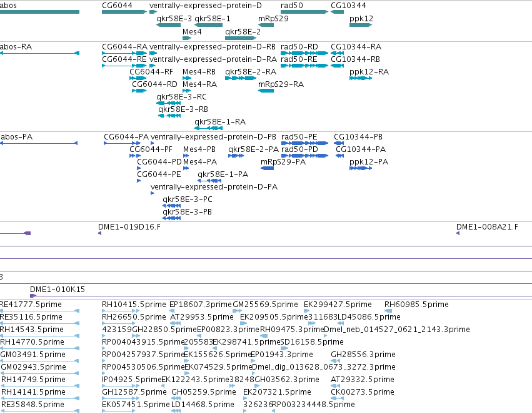Select EST RH60985.5prime
The image size is (532, 414).
pos(388,311)
